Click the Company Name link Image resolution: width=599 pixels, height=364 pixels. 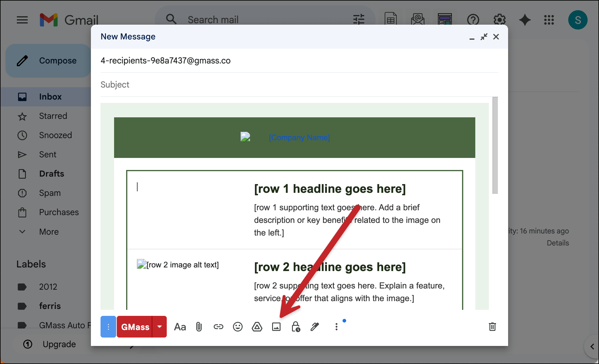(299, 137)
